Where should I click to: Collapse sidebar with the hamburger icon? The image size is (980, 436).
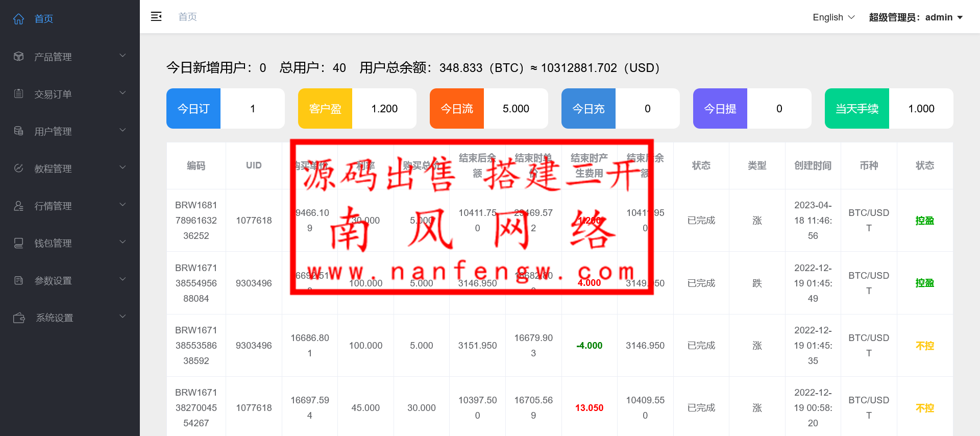tap(156, 17)
